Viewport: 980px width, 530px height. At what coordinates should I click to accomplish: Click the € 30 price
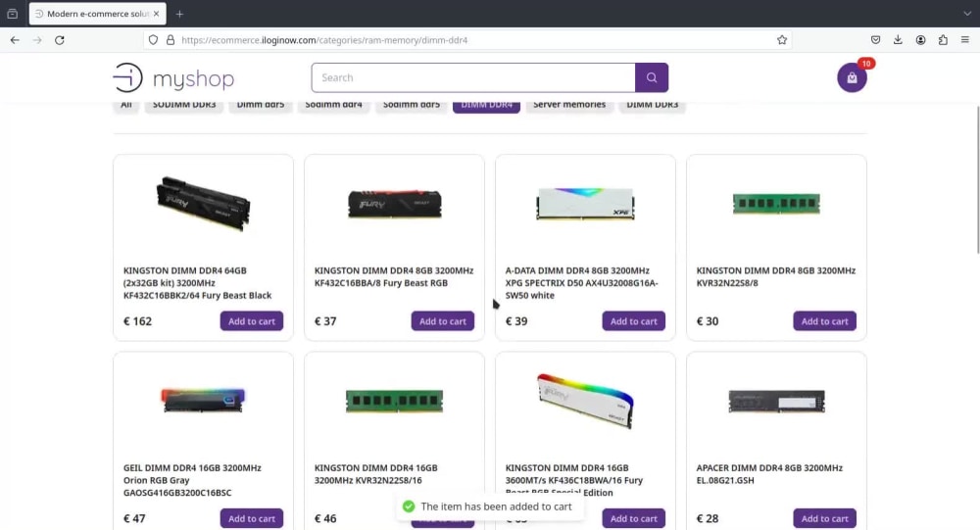(x=708, y=321)
